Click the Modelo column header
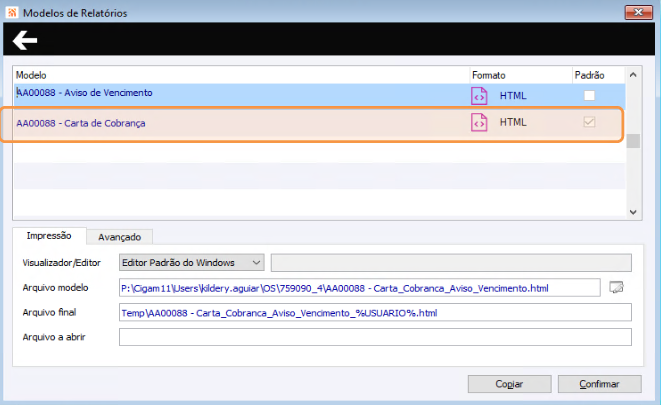The width and height of the screenshot is (661, 405). pyautogui.click(x=242, y=75)
